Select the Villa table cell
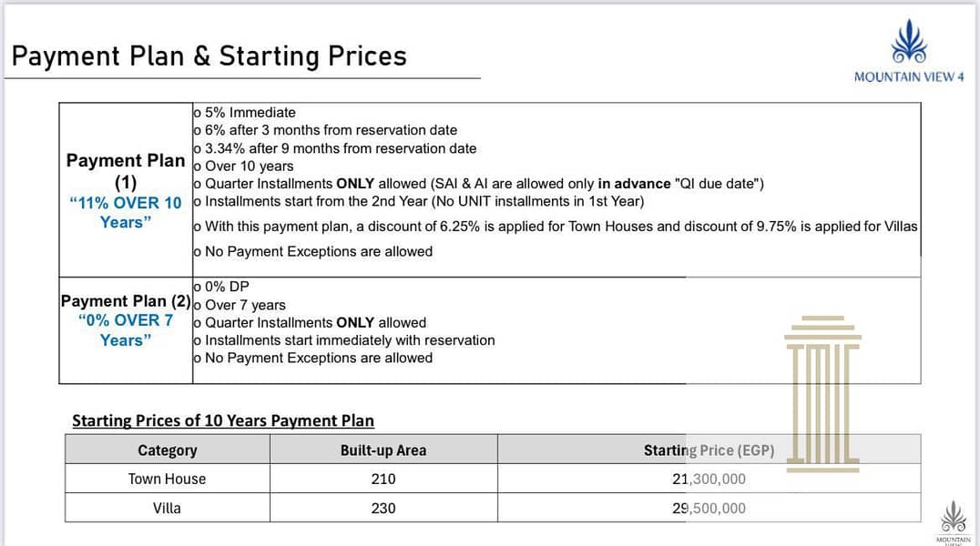Screen dimensions: 980x546 coord(167,508)
